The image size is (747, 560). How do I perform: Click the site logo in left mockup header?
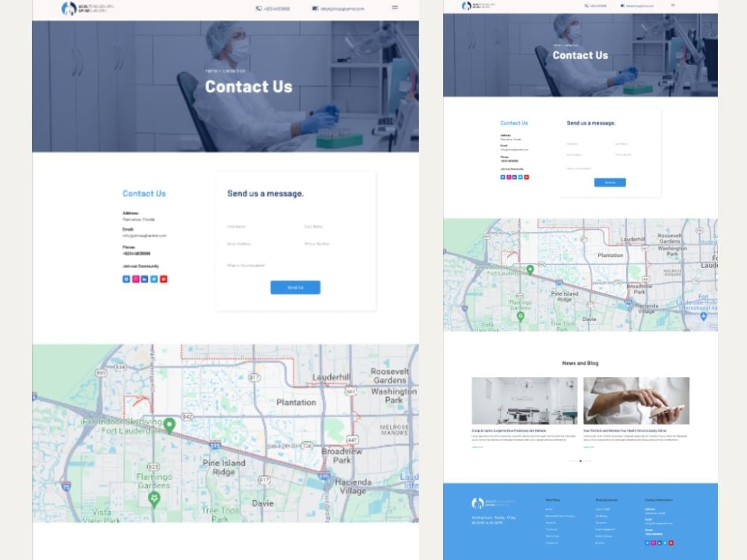(x=88, y=8)
